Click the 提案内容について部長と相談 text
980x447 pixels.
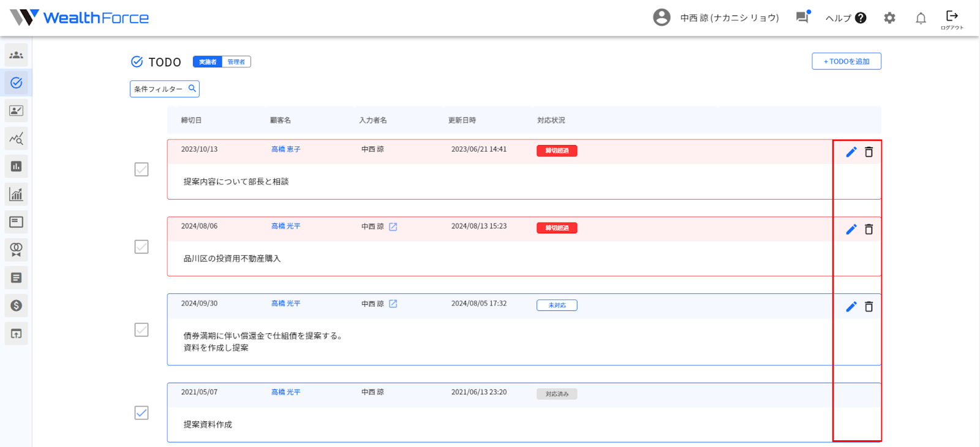click(x=236, y=182)
